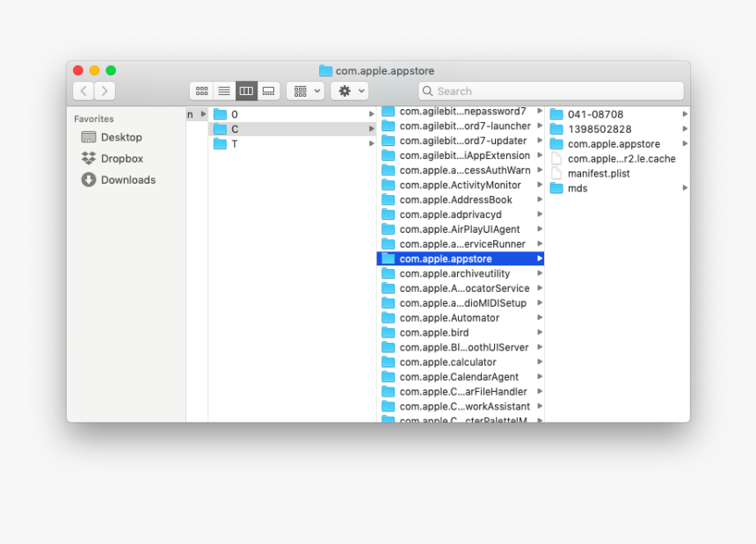Open Downloads in Favorites sidebar
This screenshot has height=544, width=756.
(x=118, y=180)
